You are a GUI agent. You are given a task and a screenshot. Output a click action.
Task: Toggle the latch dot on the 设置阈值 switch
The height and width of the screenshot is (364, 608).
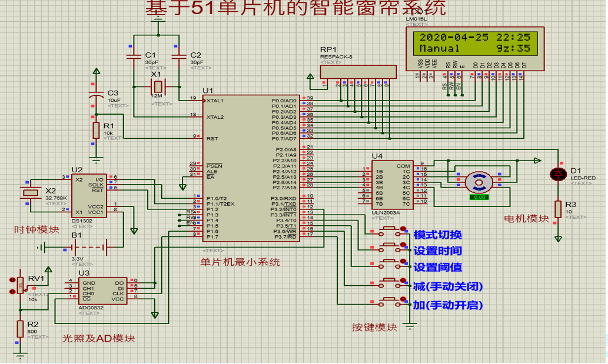click(x=403, y=262)
